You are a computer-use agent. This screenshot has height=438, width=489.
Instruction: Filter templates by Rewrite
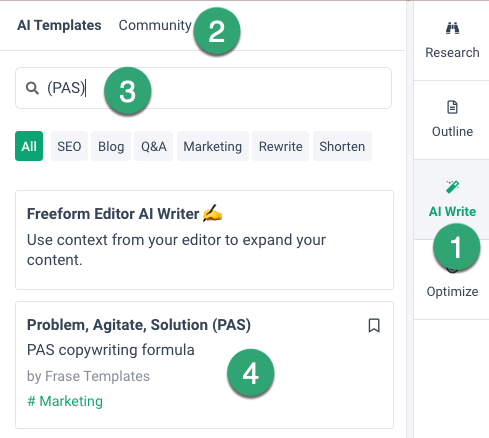pos(281,146)
